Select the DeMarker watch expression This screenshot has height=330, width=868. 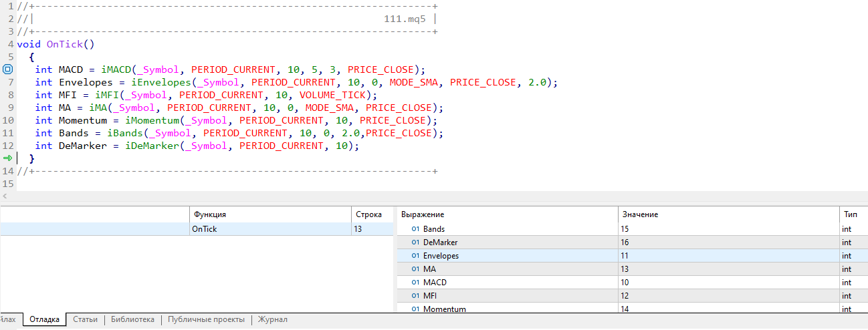441,242
